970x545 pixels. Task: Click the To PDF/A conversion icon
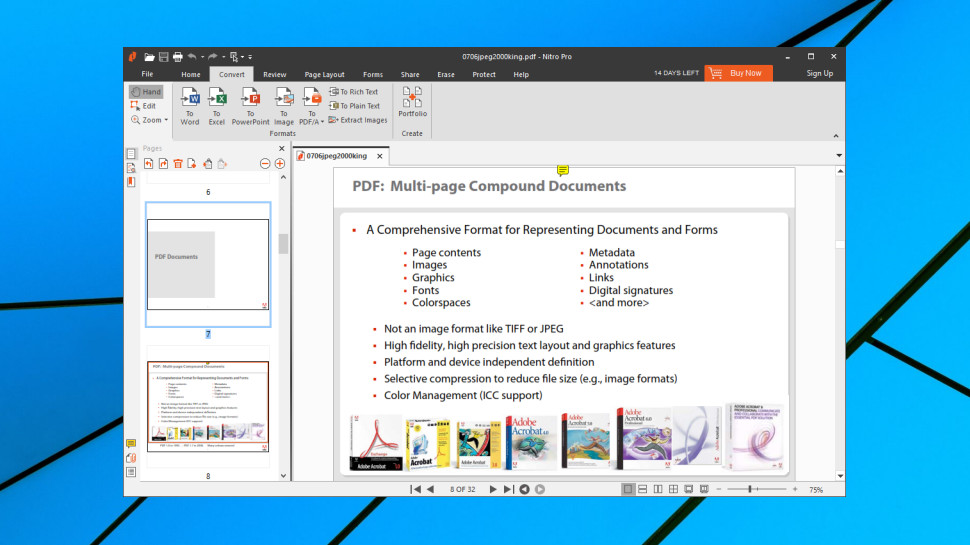(x=312, y=107)
